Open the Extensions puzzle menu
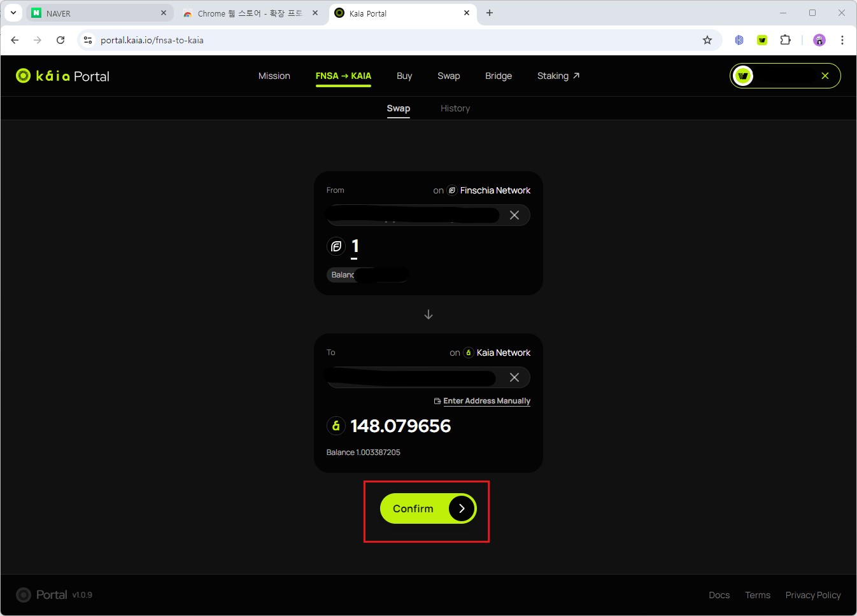The width and height of the screenshot is (857, 616). pos(786,40)
